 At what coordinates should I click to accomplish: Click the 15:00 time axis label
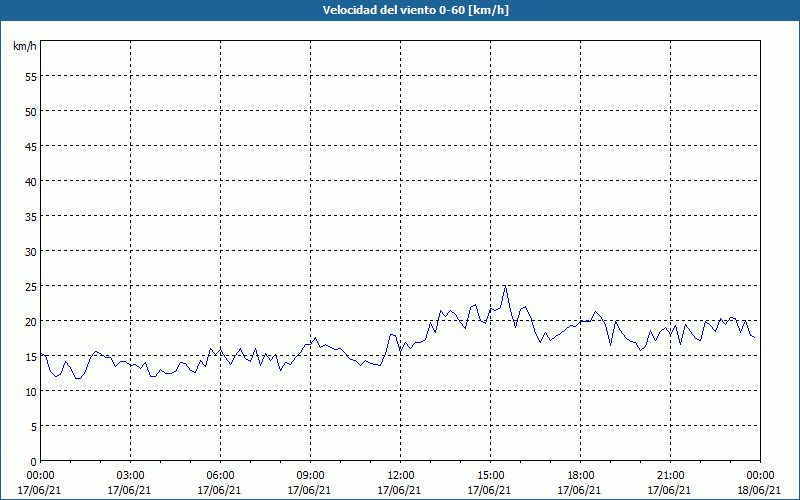click(490, 476)
